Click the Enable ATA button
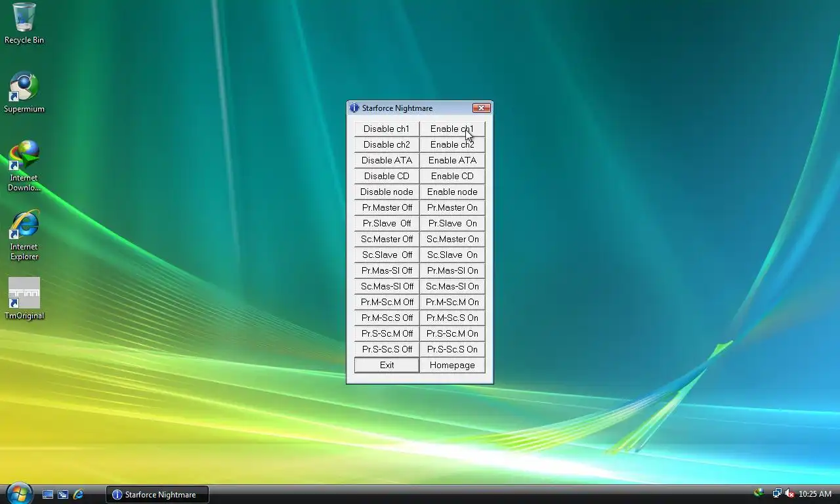Screen dimensions: 840x504 click(452, 160)
